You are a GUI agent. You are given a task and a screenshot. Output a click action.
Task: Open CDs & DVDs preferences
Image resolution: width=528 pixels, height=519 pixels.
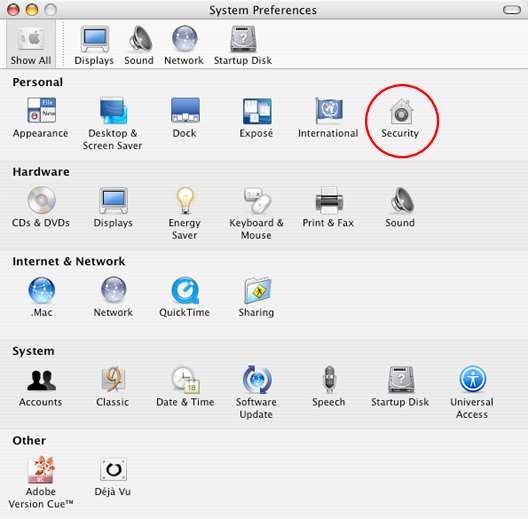(41, 207)
